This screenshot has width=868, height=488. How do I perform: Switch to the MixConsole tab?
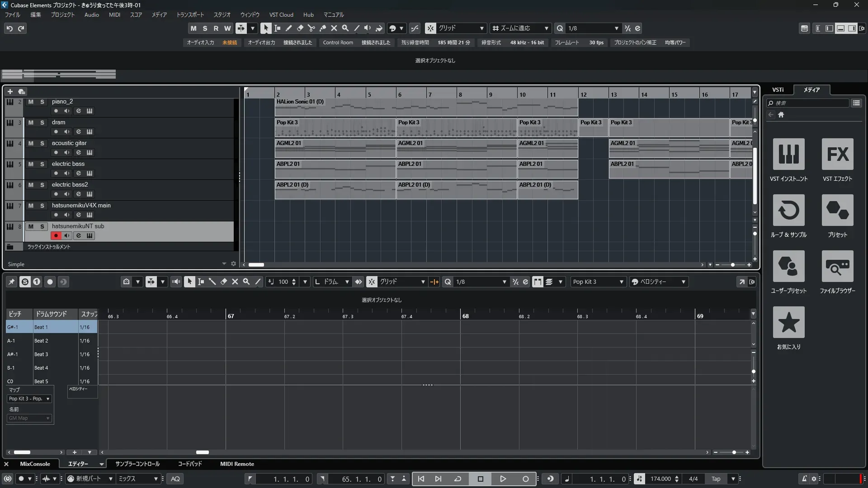35,464
